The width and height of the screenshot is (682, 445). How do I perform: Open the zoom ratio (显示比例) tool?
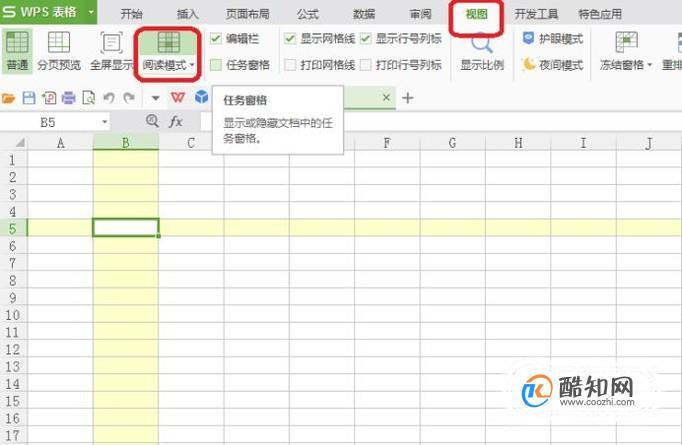coord(482,51)
